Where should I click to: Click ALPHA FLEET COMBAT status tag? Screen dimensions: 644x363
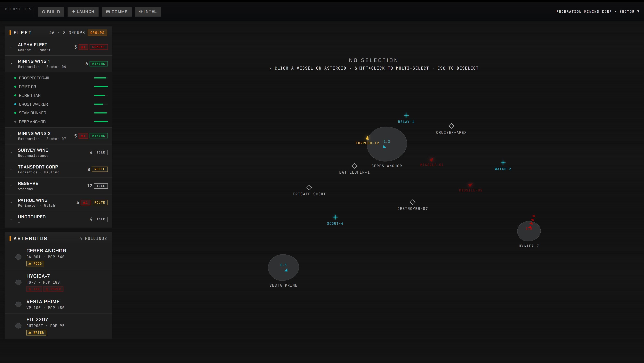click(x=98, y=47)
